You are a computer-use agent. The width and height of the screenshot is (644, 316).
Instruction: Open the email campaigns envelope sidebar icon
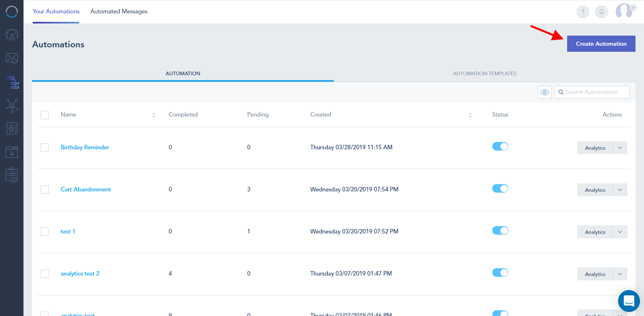click(12, 59)
